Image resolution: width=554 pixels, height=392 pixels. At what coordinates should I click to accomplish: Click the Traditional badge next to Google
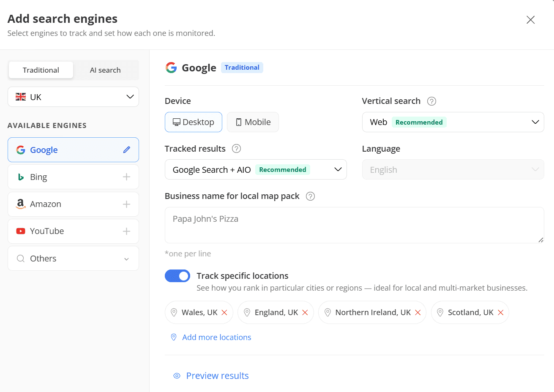(x=242, y=68)
